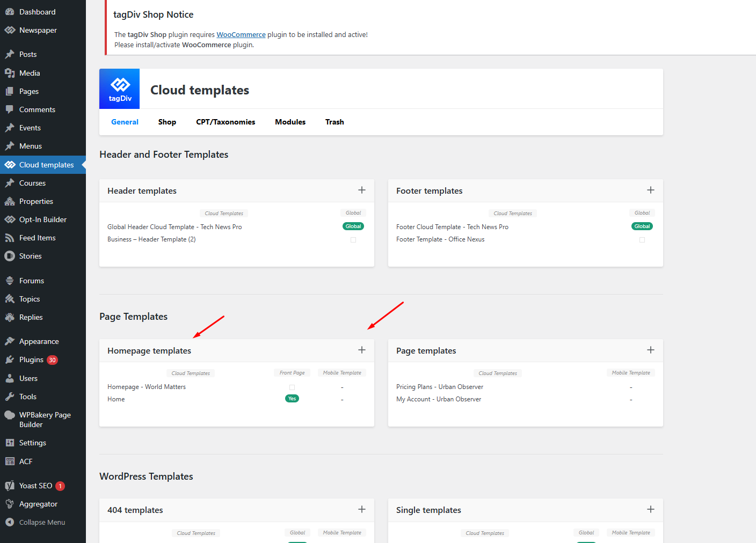
Task: Click the tagDiv logo tile
Action: coord(119,89)
